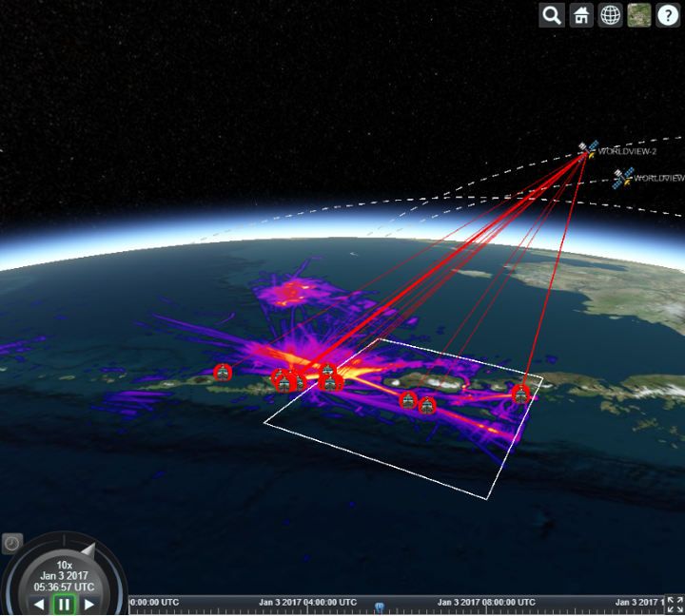
Task: Return to the home view
Action: [581, 16]
